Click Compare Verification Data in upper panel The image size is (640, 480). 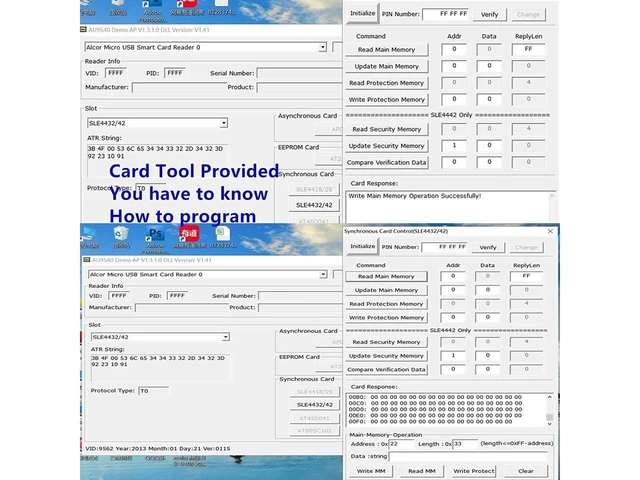(387, 162)
